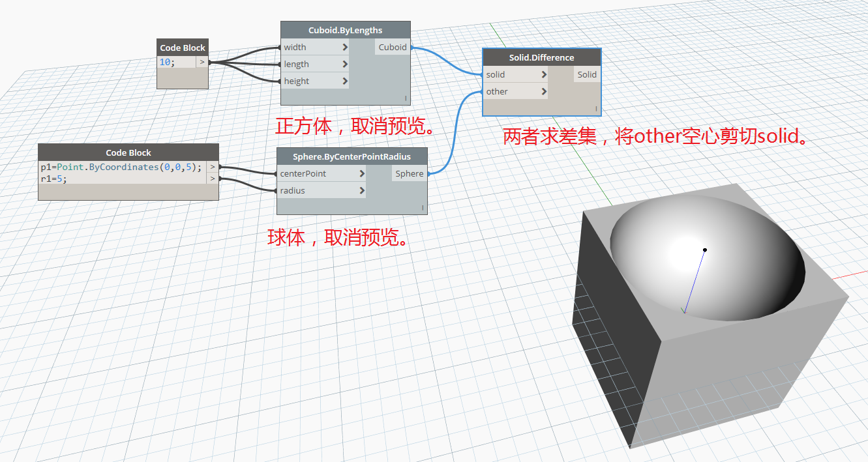The image size is (868, 462).
Task: Select the height input port
Action: click(315, 81)
